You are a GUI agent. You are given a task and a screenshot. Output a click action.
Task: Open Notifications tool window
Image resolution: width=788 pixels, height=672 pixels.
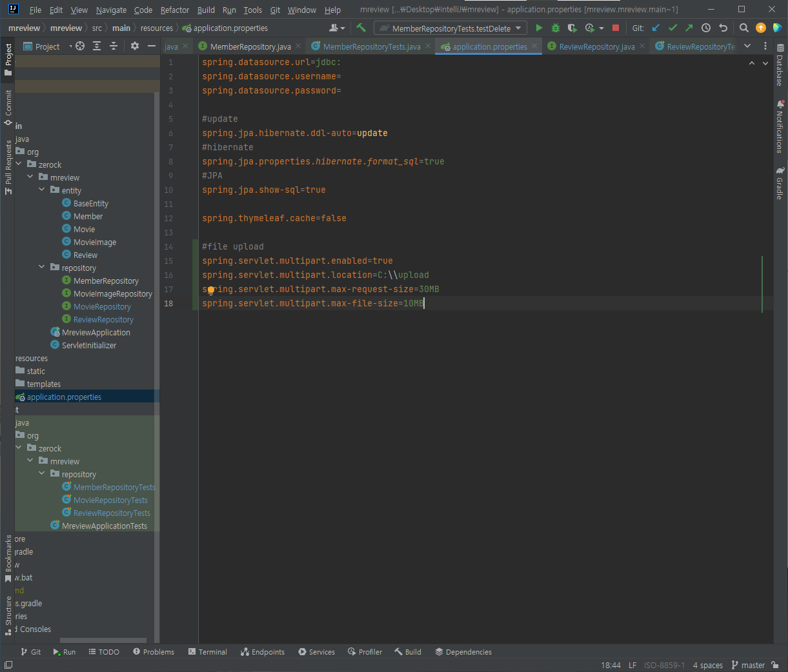[x=780, y=126]
